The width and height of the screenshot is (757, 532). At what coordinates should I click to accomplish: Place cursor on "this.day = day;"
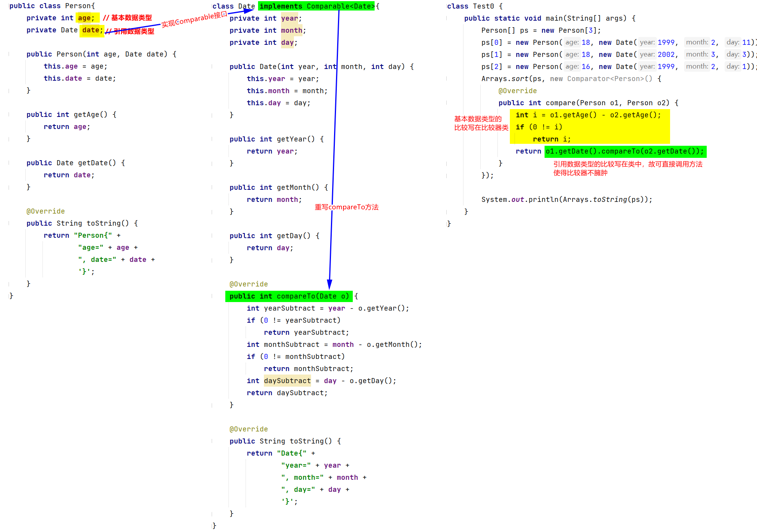pyautogui.click(x=278, y=103)
